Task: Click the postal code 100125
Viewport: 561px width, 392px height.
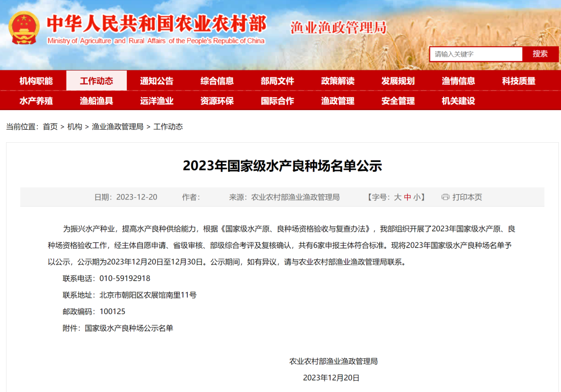Action: point(112,312)
